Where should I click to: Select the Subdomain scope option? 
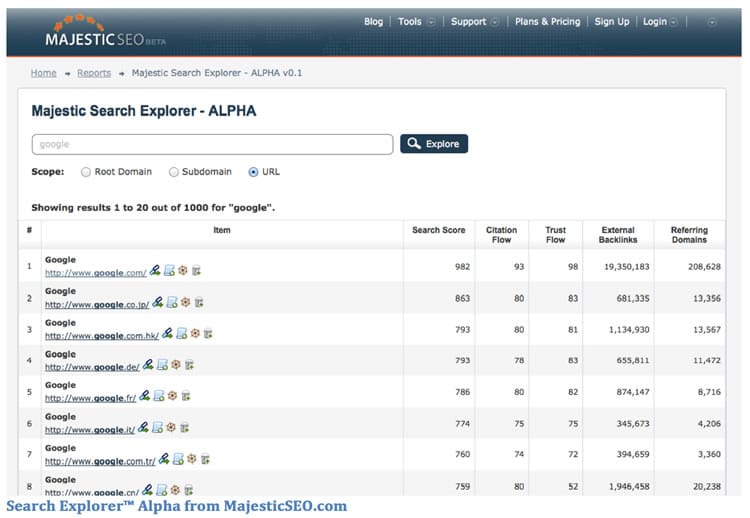(x=174, y=172)
